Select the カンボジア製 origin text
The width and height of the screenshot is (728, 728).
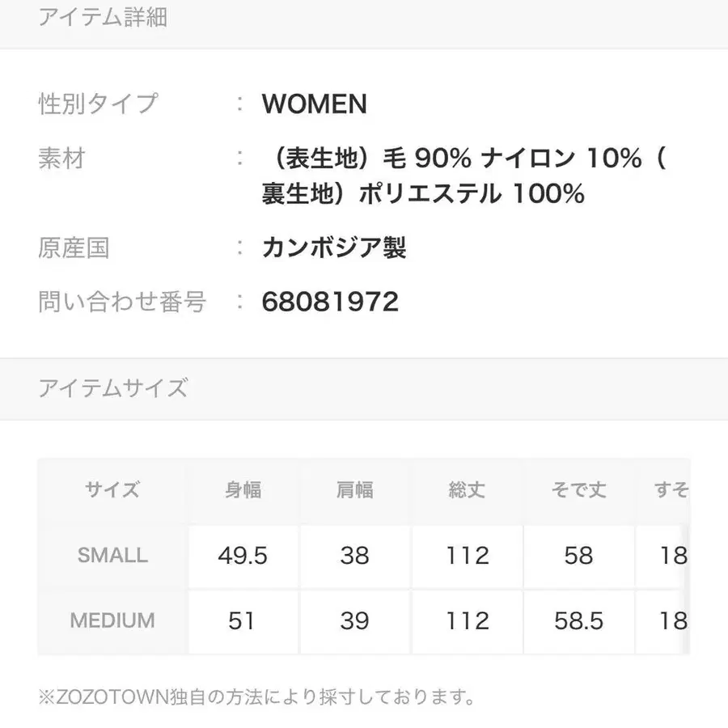click(x=333, y=248)
